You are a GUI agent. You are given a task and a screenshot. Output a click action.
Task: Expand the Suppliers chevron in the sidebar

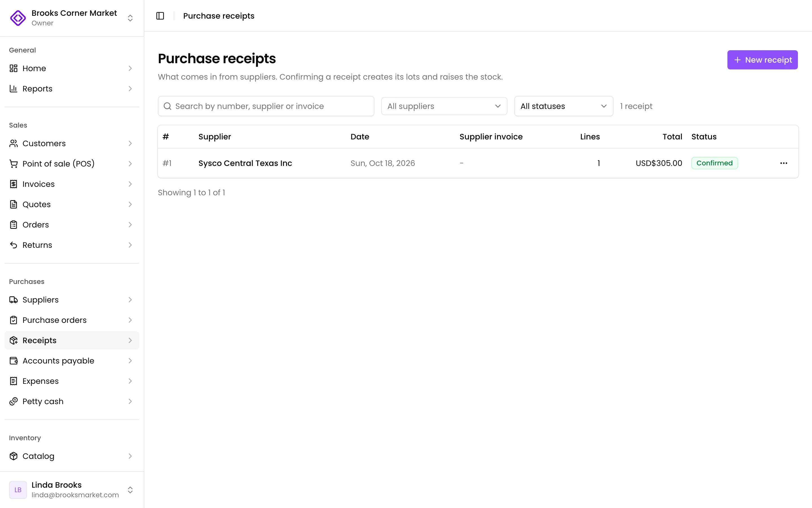point(130,300)
